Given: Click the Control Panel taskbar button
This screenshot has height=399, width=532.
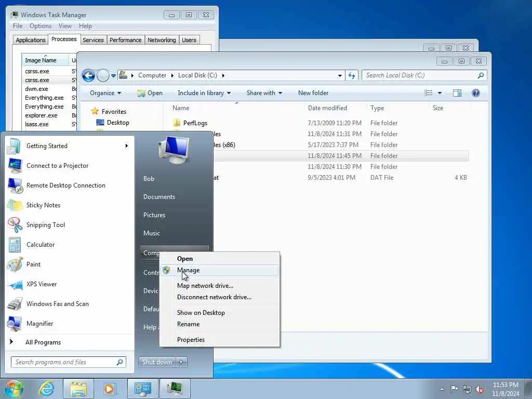Looking at the screenshot, I should 142,389.
